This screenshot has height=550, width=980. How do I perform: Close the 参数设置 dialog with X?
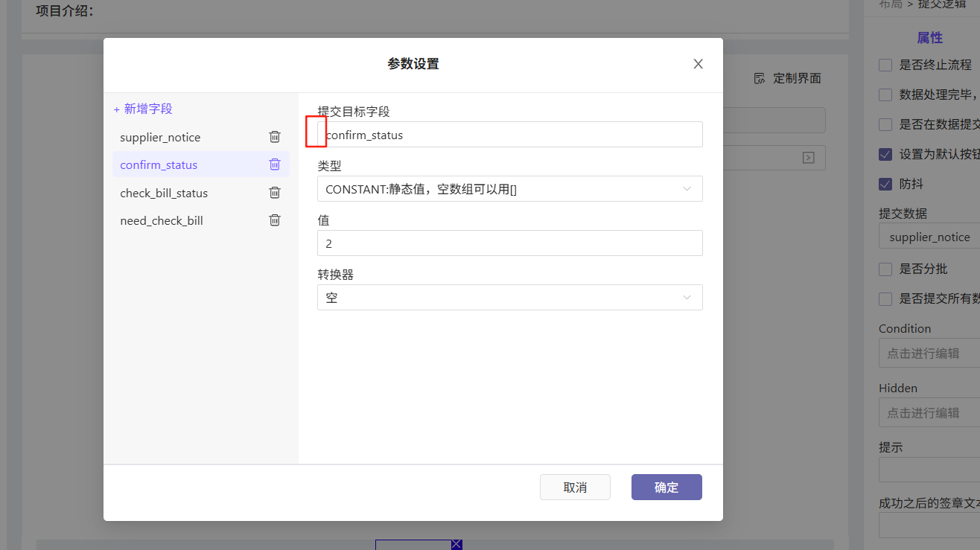[x=698, y=64]
